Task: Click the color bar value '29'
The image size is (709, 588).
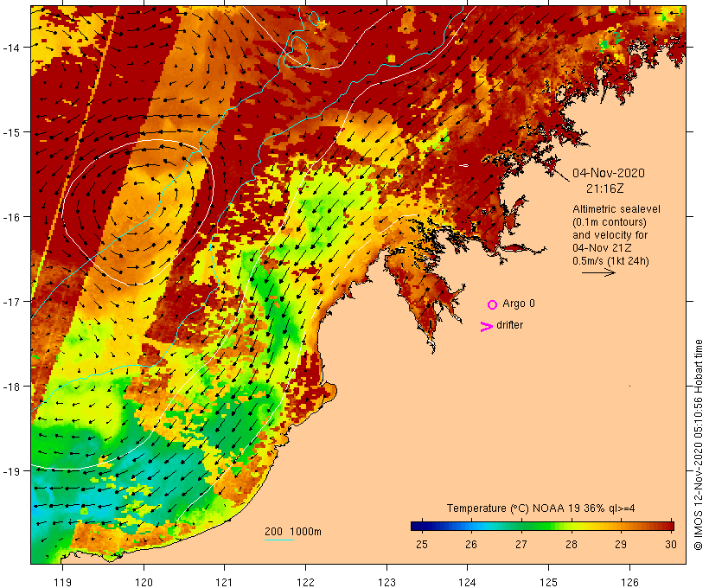Action: [621, 544]
